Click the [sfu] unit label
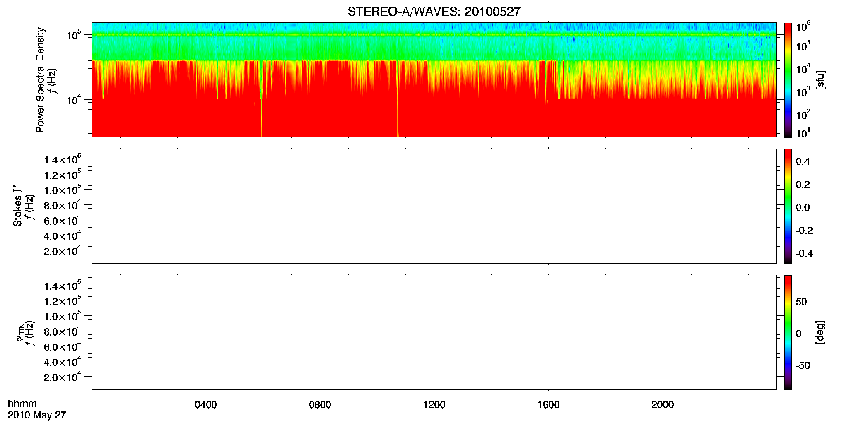This screenshot has width=868, height=447. (820, 80)
